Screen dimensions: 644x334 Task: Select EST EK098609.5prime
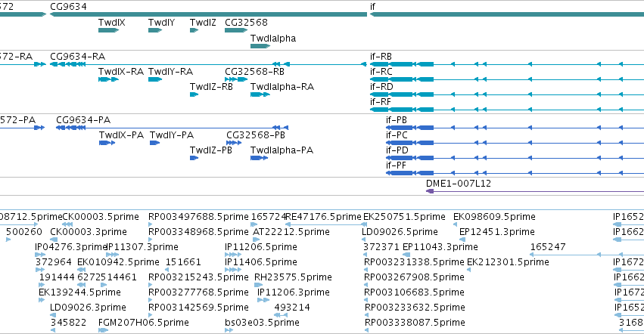click(494, 217)
